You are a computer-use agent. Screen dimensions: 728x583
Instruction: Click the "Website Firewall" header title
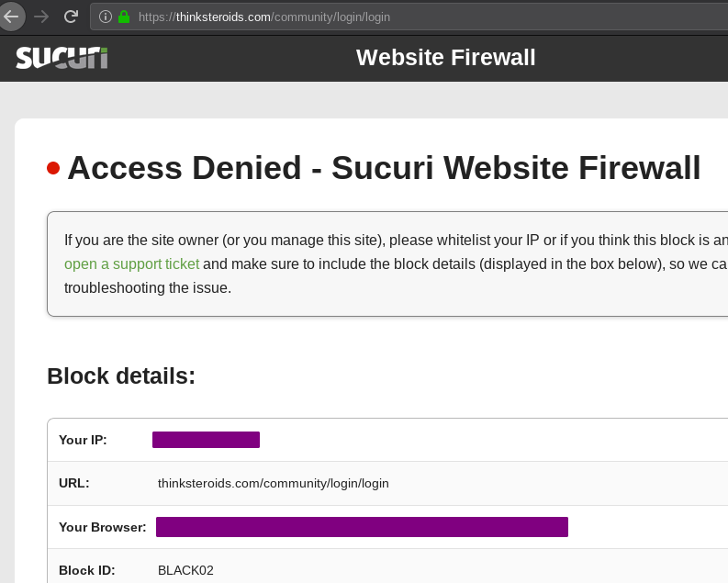[x=445, y=58]
